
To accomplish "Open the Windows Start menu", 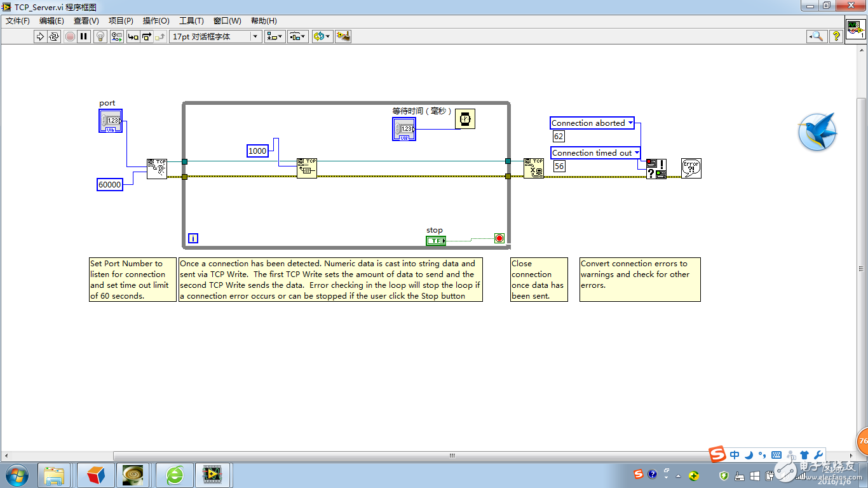I will [x=17, y=475].
